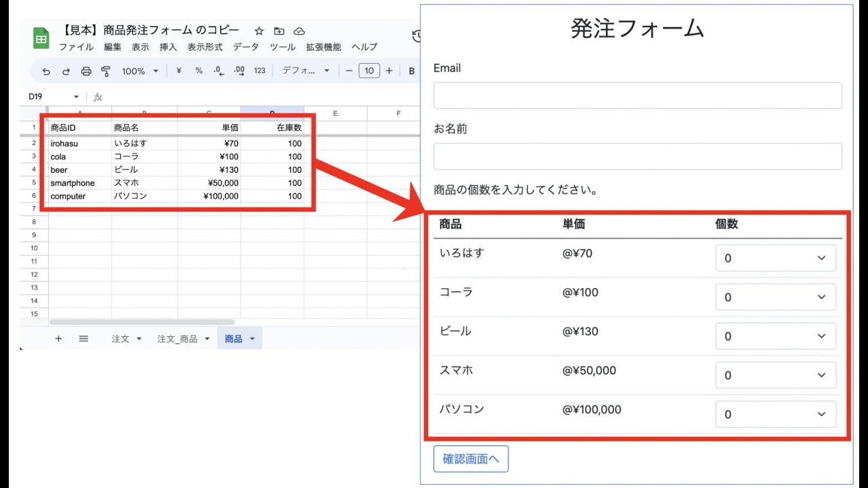868x488 pixels.
Task: Click the formula bar
Action: [x=261, y=97]
